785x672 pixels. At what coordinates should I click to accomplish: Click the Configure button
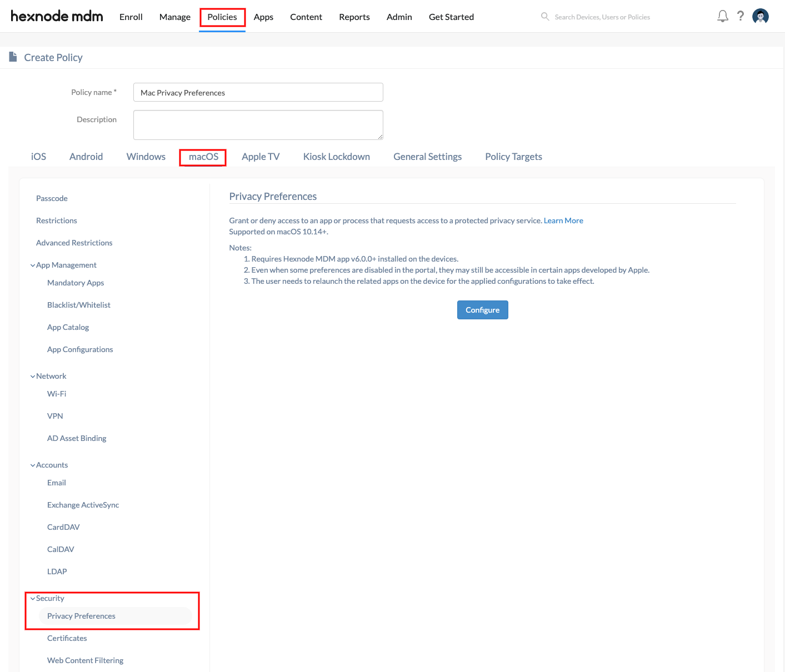483,310
